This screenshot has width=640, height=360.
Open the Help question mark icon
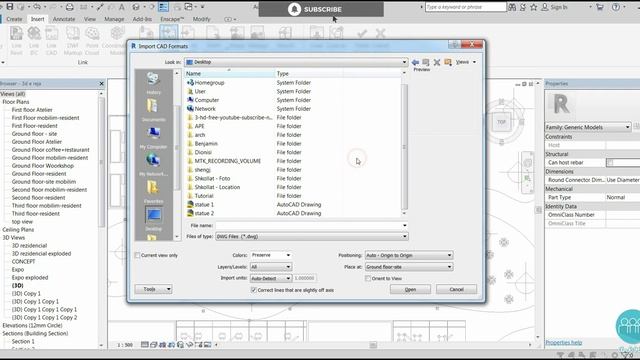(616, 7)
